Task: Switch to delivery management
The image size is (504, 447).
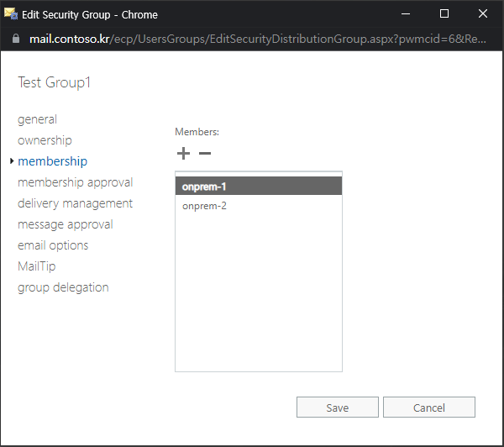Action: point(75,203)
